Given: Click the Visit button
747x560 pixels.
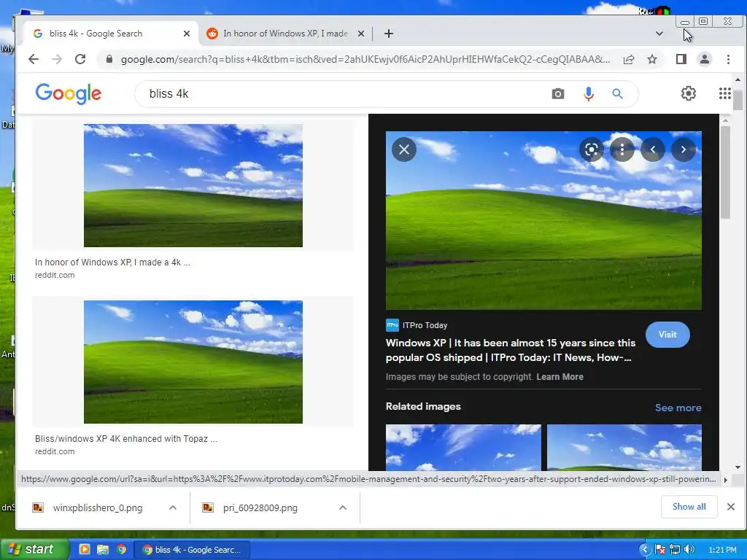Looking at the screenshot, I should (667, 335).
